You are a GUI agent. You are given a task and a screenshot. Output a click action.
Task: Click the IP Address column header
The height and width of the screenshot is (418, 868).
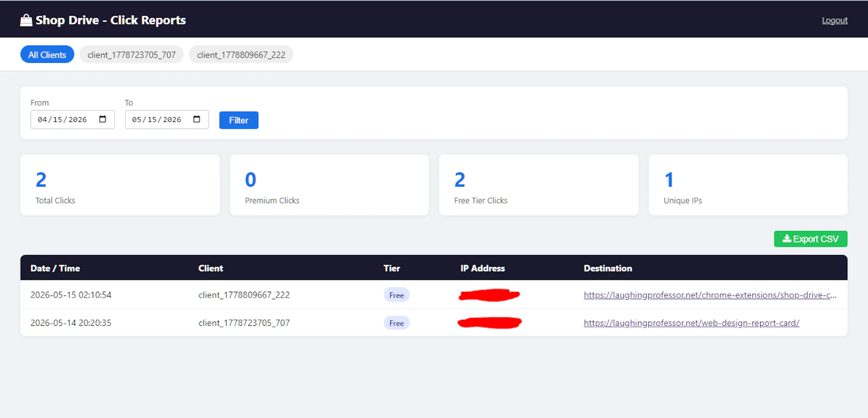tap(483, 268)
